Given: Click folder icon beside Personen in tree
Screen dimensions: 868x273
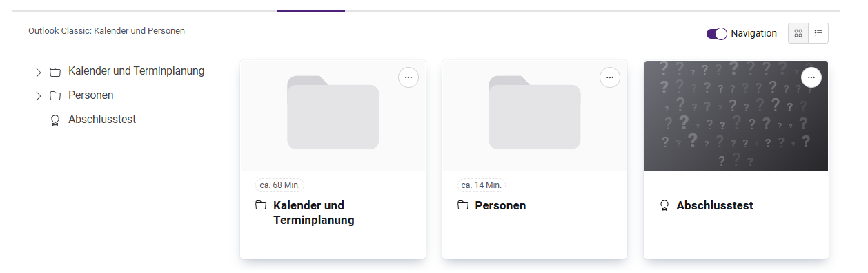Looking at the screenshot, I should click(x=55, y=96).
